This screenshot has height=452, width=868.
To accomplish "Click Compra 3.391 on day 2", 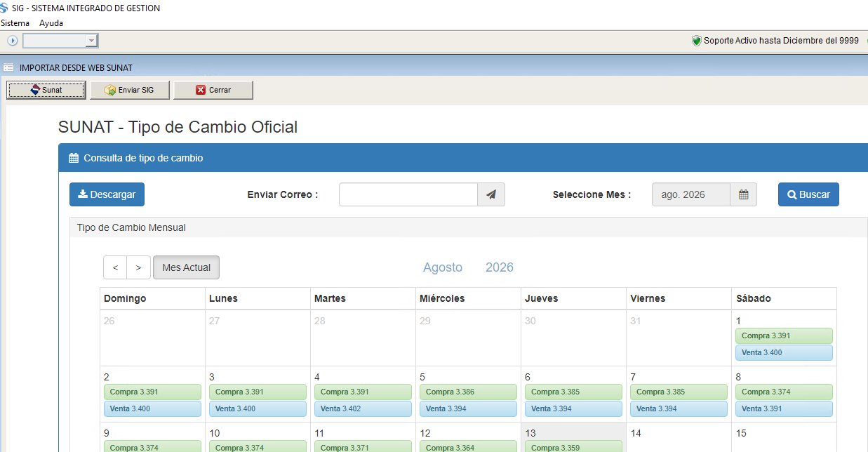I will (x=152, y=392).
